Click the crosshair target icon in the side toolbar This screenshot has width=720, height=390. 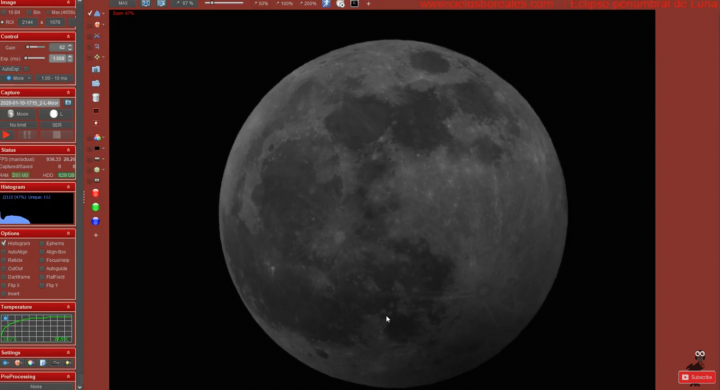[97, 57]
